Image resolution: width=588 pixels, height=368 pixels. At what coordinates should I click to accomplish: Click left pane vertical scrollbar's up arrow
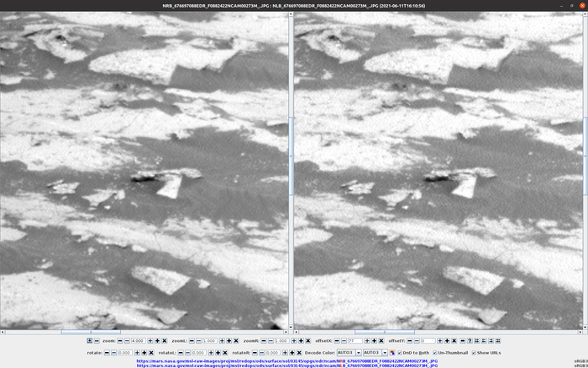291,14
